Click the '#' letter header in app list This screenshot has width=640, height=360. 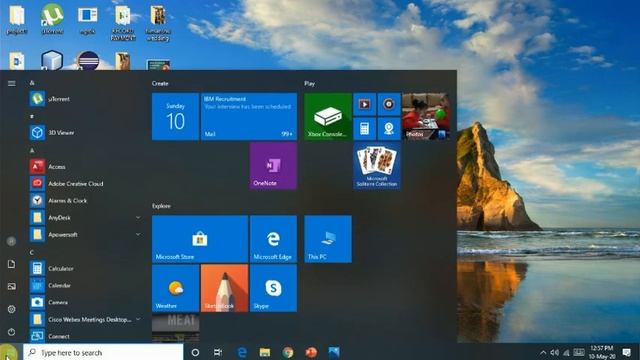click(32, 117)
